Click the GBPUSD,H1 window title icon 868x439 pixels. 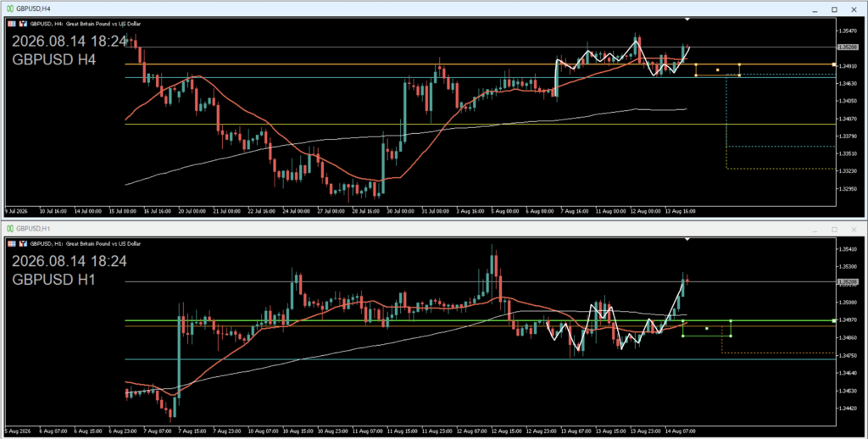click(10, 229)
